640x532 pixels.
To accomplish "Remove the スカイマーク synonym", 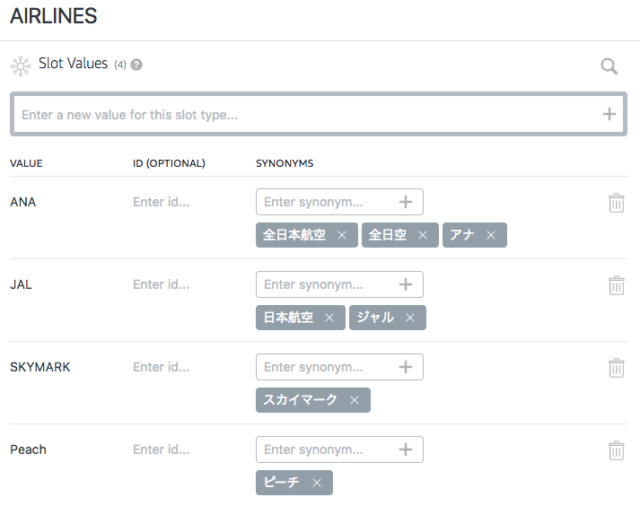I will click(x=355, y=401).
